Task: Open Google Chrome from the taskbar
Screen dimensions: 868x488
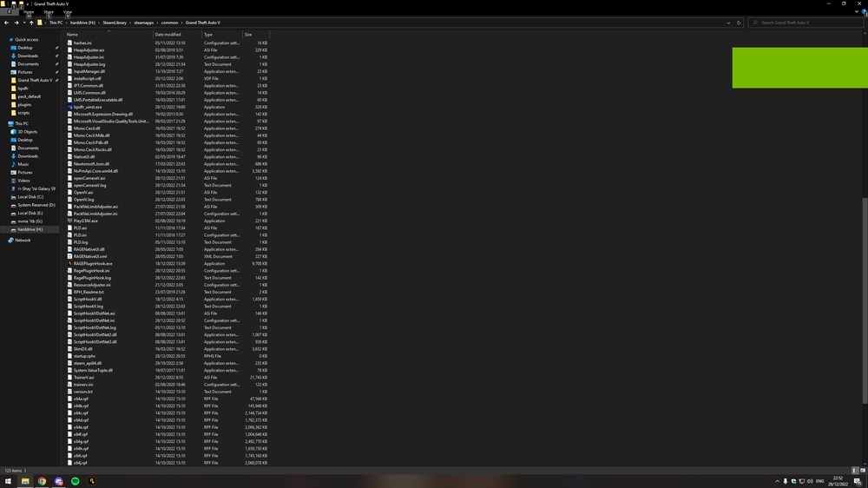Action: point(42,481)
